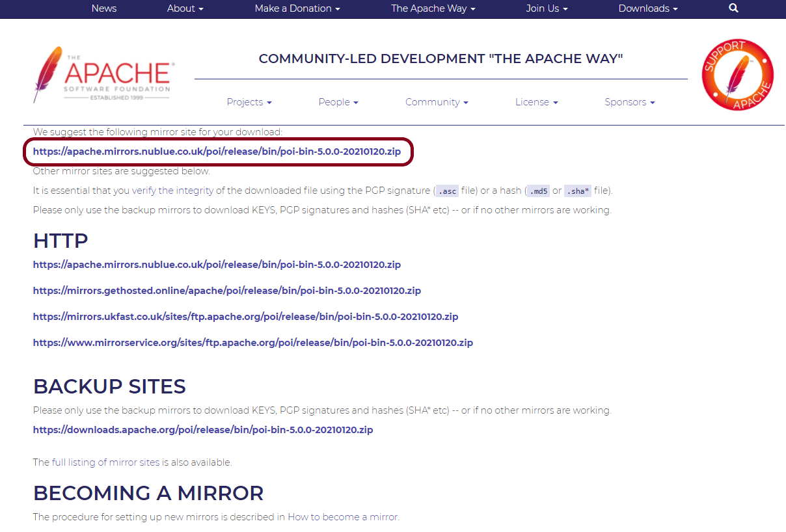Open downloads.apache.org backup link

(x=203, y=430)
